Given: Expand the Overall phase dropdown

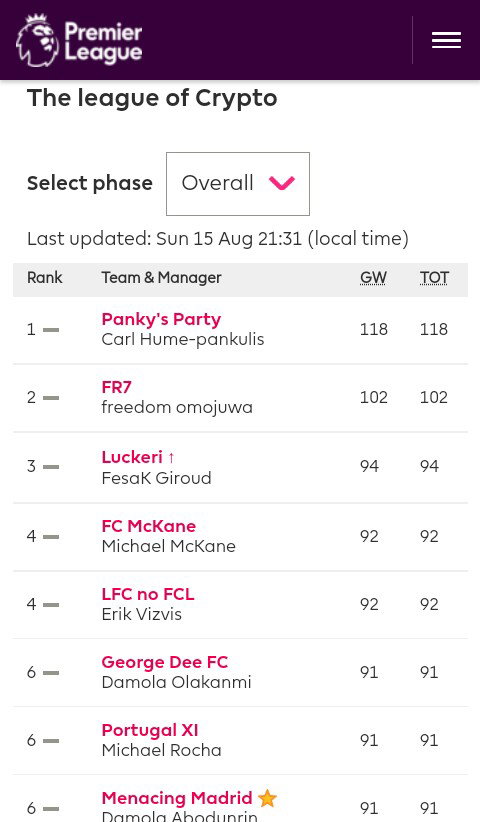Looking at the screenshot, I should click(238, 183).
